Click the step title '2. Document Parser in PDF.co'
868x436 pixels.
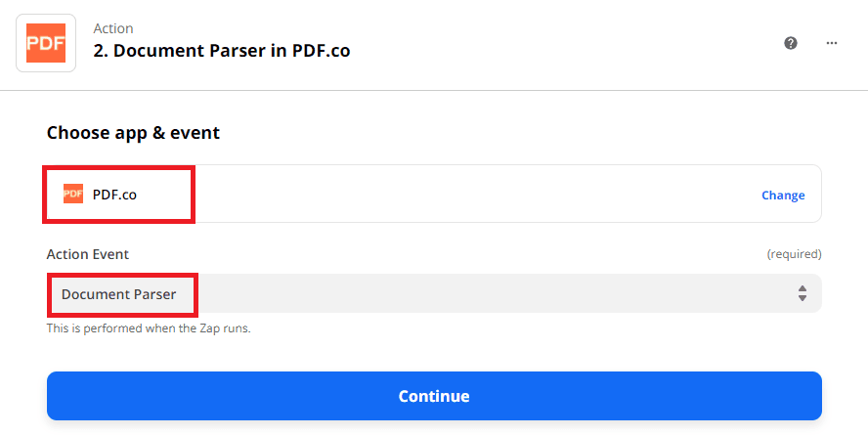(x=221, y=51)
